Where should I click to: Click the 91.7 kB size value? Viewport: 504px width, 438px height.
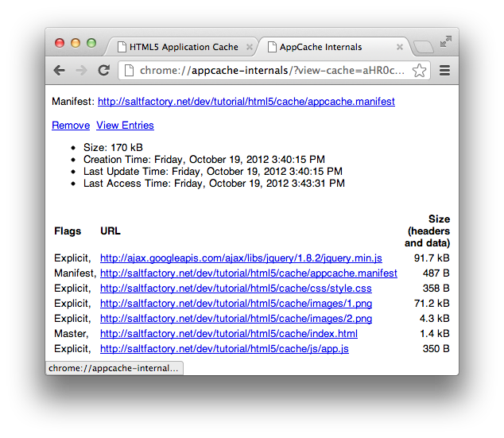[x=432, y=258]
